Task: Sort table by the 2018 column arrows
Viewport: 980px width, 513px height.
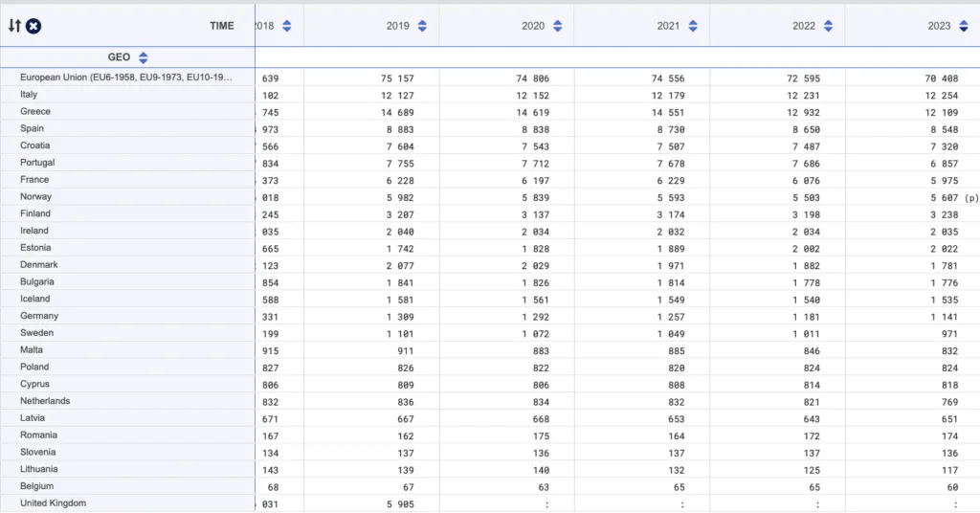Action: [287, 26]
